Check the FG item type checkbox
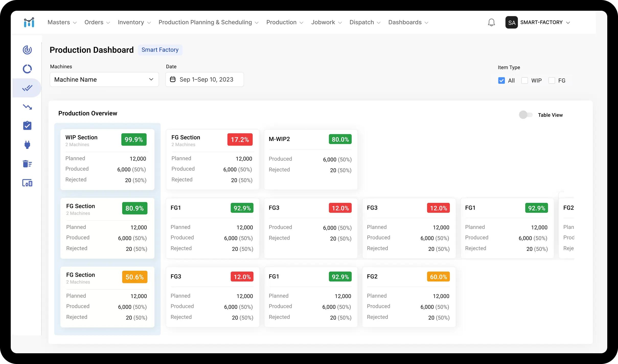The image size is (618, 364). [552, 80]
